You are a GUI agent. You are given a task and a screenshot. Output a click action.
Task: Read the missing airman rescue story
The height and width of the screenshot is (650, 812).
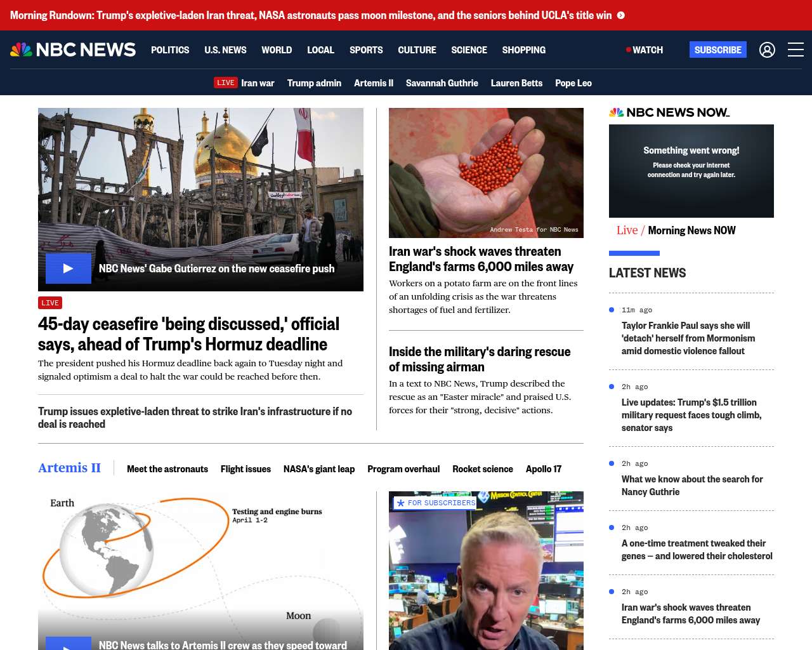480,359
